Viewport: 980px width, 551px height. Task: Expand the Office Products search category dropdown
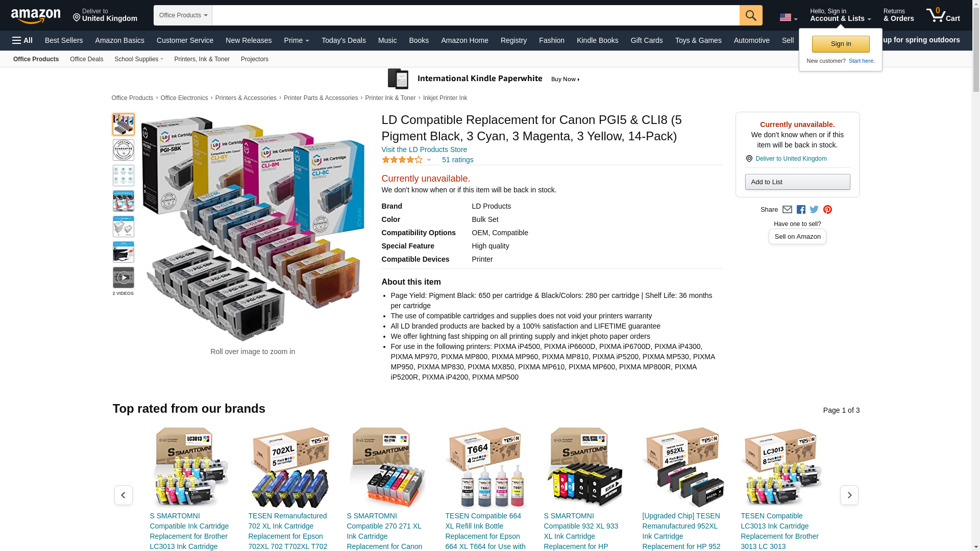pos(183,15)
